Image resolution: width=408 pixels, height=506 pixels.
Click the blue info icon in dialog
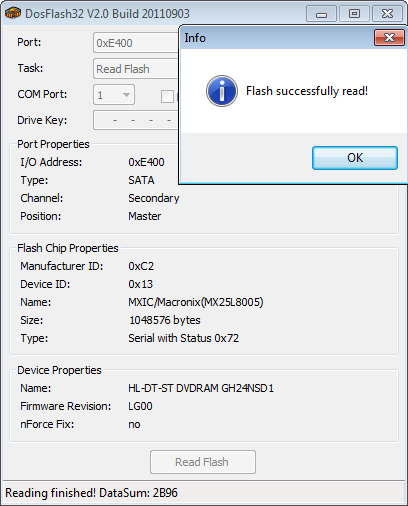pyautogui.click(x=222, y=91)
